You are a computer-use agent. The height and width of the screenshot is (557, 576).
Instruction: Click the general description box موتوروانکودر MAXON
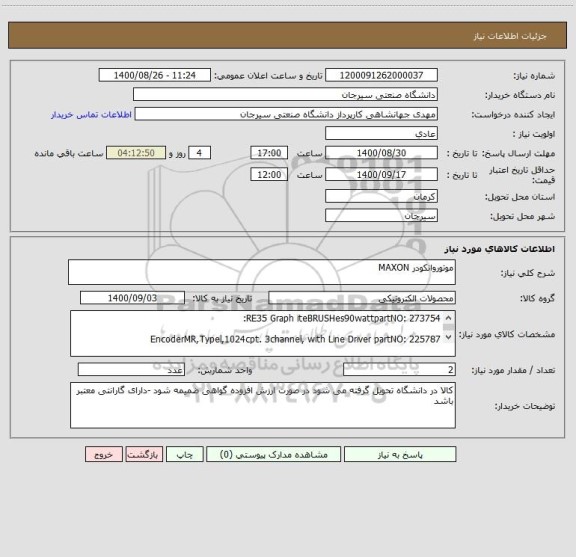(x=262, y=272)
